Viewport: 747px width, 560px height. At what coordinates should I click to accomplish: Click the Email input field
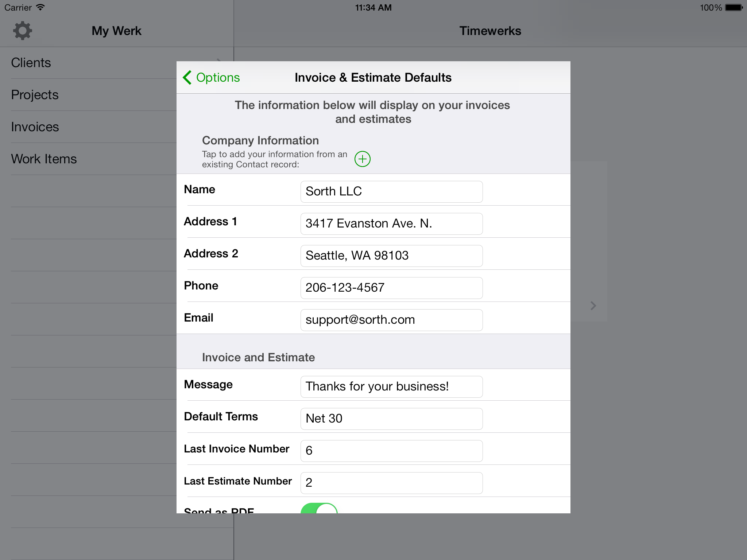pyautogui.click(x=391, y=320)
